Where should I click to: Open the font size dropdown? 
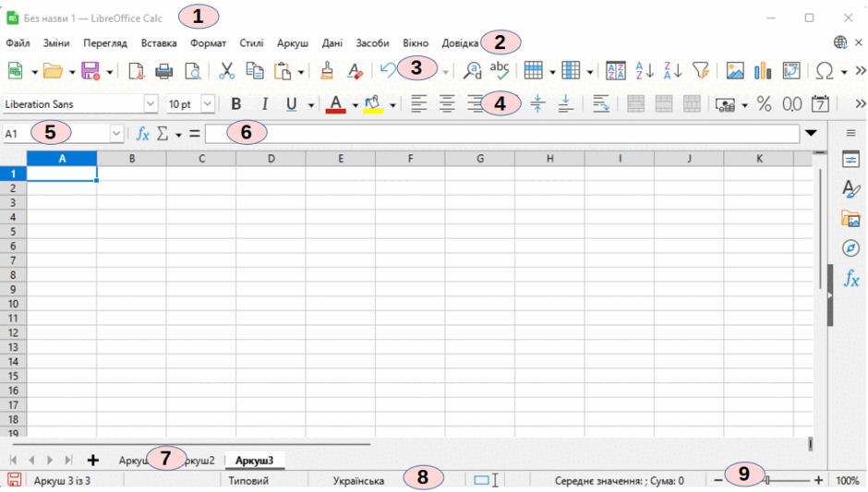tap(208, 104)
